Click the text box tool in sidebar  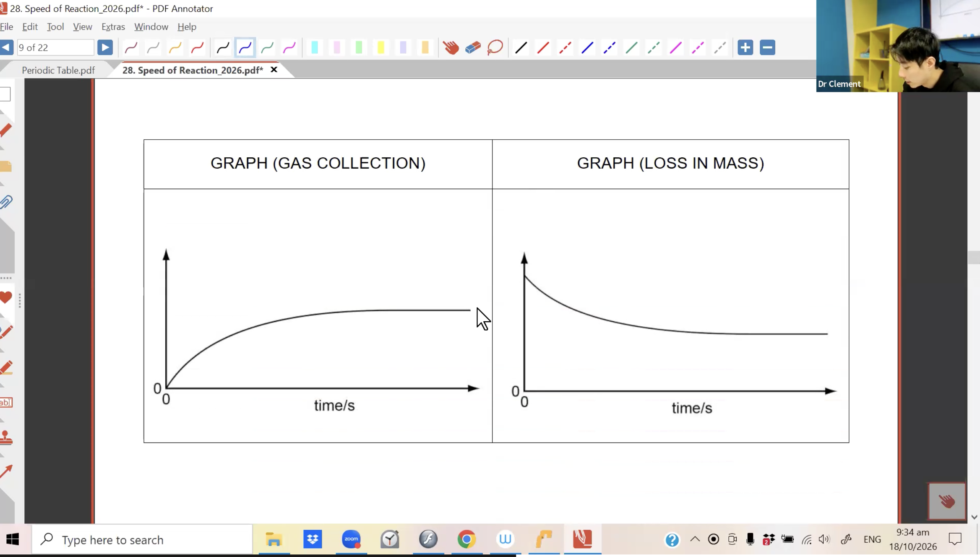tap(6, 402)
